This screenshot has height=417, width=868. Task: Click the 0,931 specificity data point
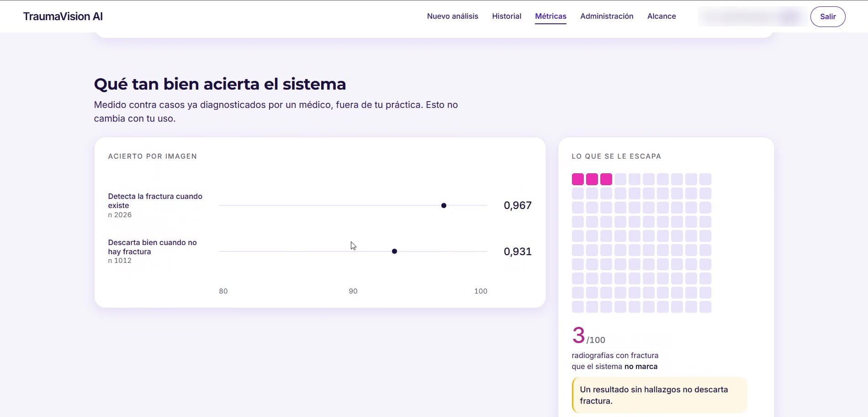click(x=394, y=251)
